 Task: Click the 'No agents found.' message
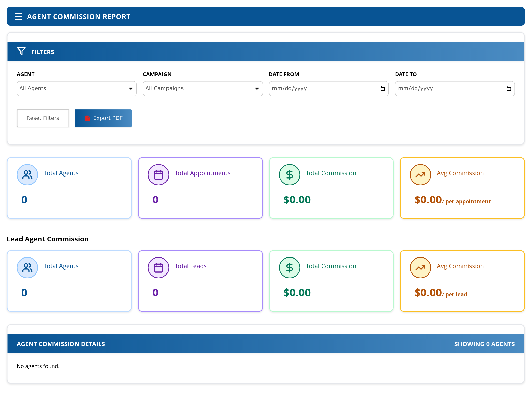click(x=38, y=366)
